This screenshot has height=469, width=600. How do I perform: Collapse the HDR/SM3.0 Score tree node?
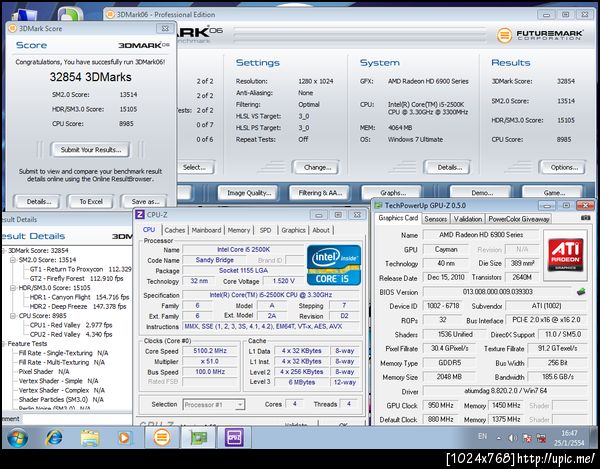point(13,288)
